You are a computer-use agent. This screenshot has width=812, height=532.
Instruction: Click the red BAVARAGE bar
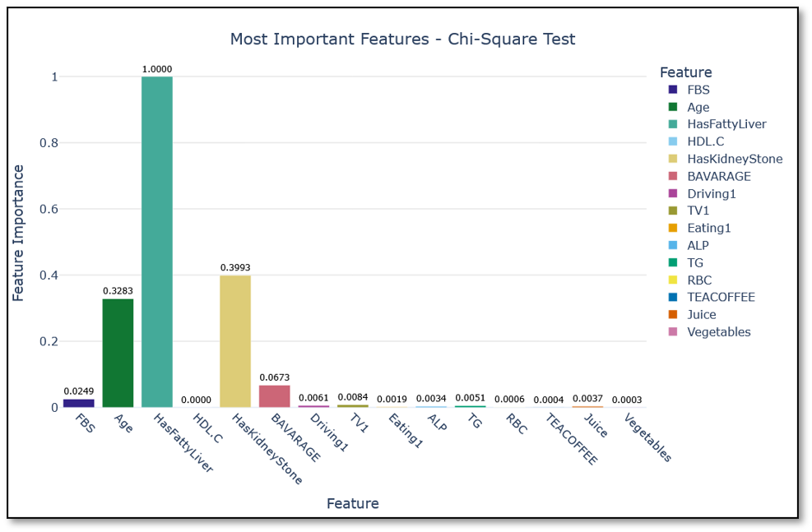275,396
